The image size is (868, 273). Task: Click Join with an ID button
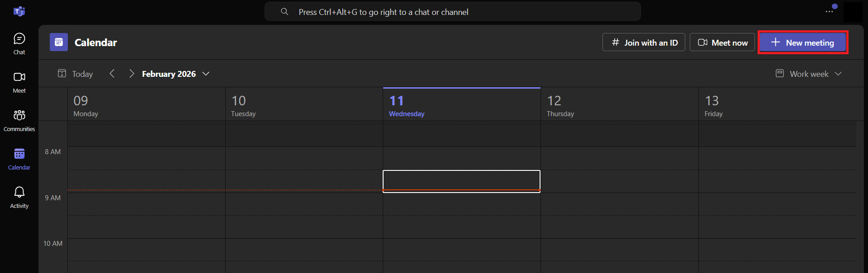pyautogui.click(x=644, y=42)
